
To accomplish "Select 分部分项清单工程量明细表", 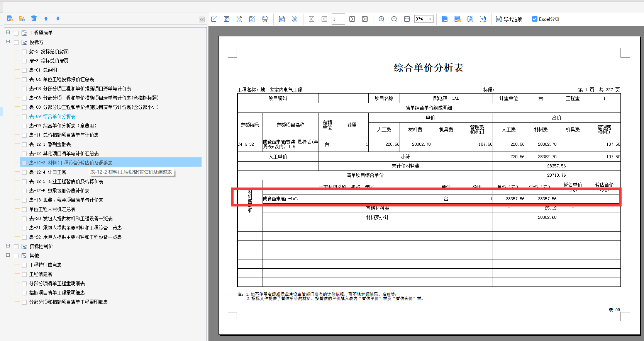I will 57,283.
